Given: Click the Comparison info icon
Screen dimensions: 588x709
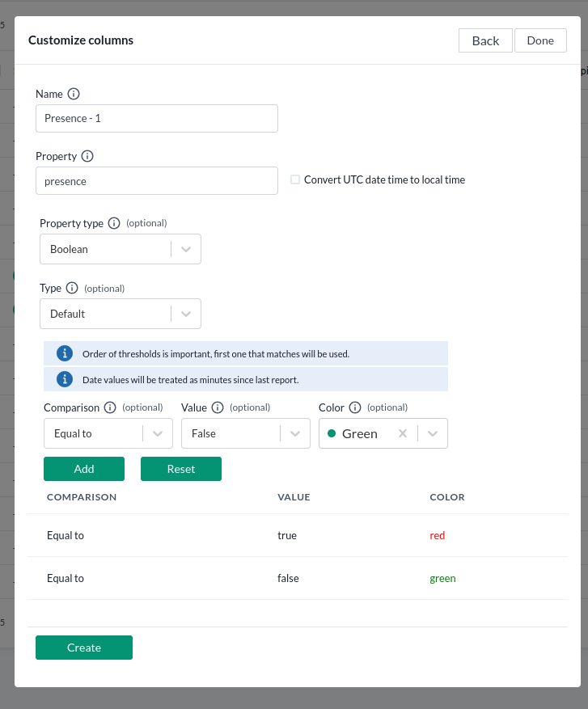Looking at the screenshot, I should click(110, 407).
